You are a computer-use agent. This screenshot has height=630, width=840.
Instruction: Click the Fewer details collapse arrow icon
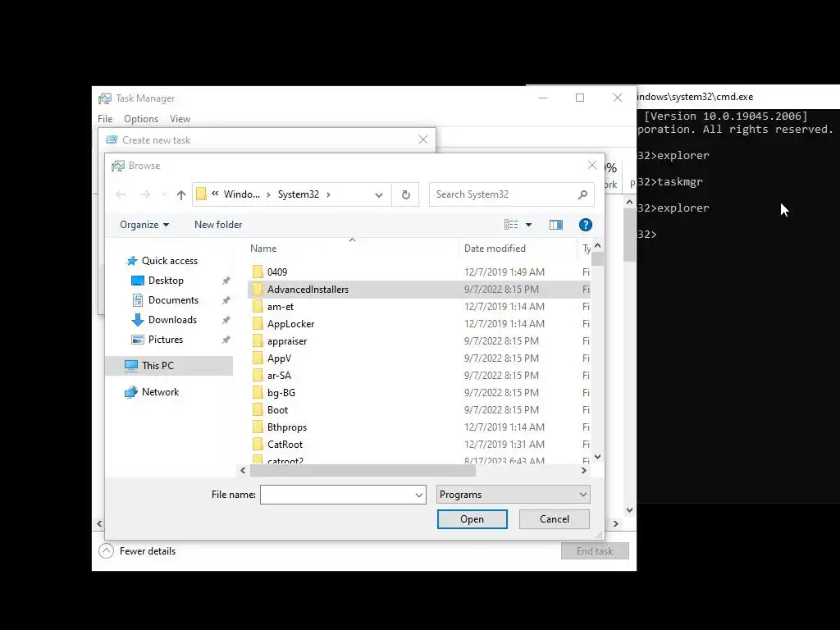click(106, 551)
